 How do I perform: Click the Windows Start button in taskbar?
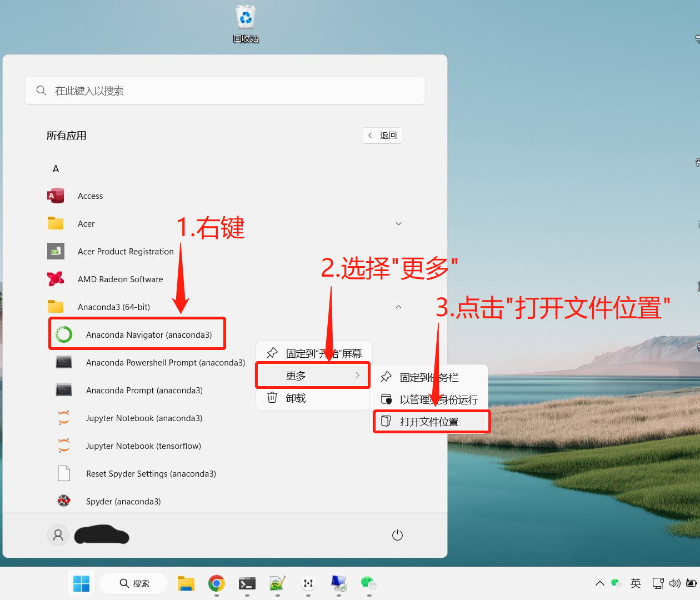point(81,583)
